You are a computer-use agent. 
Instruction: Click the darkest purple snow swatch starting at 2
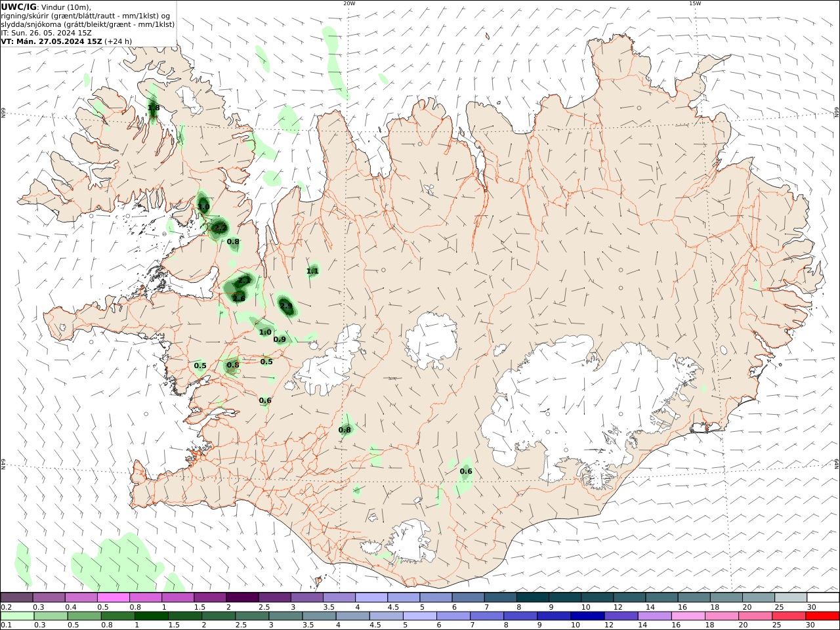pyautogui.click(x=242, y=597)
